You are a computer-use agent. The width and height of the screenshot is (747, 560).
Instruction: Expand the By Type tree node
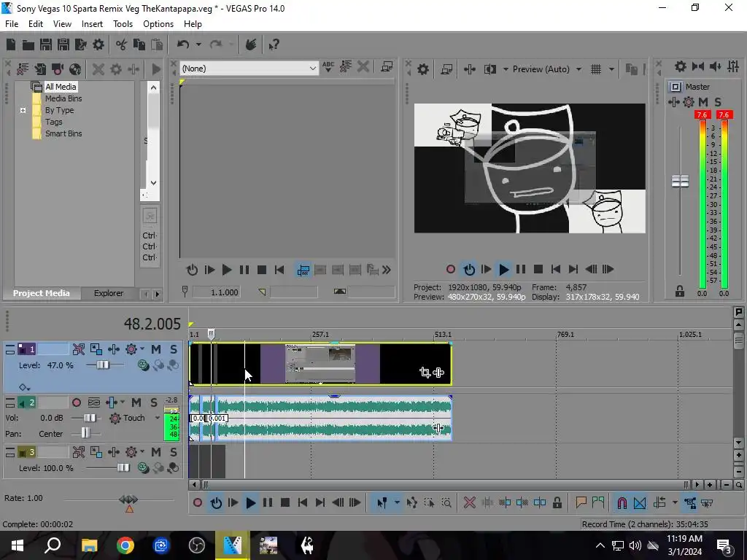23,111
